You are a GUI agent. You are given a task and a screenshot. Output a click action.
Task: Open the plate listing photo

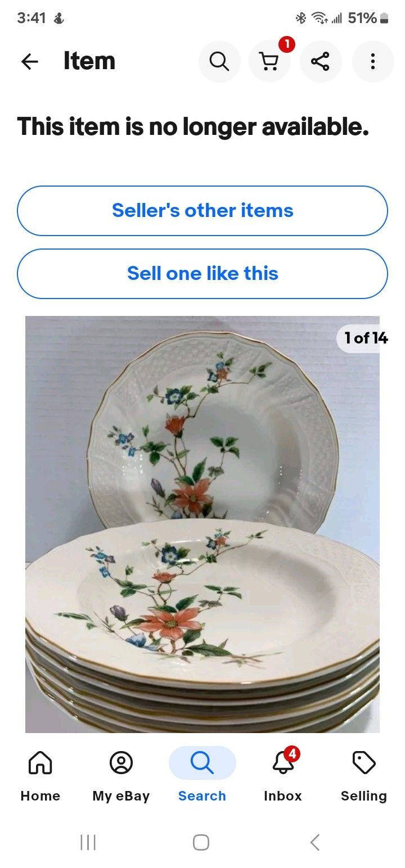pyautogui.click(x=202, y=525)
